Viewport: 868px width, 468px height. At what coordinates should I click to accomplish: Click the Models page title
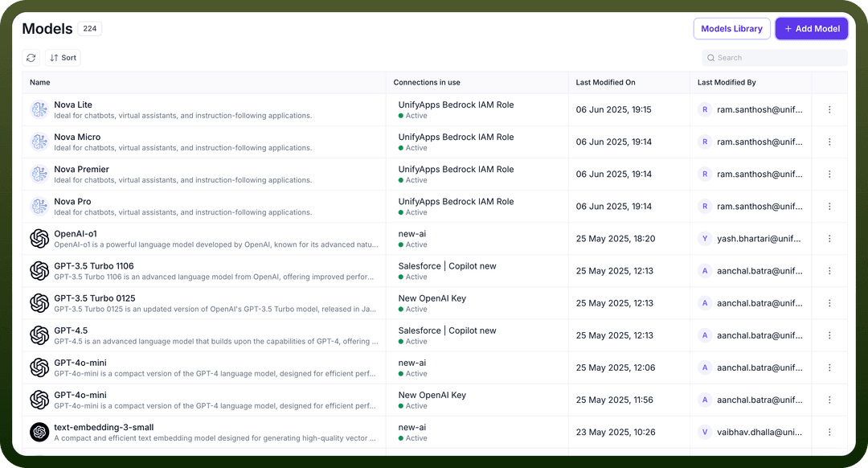pos(47,29)
